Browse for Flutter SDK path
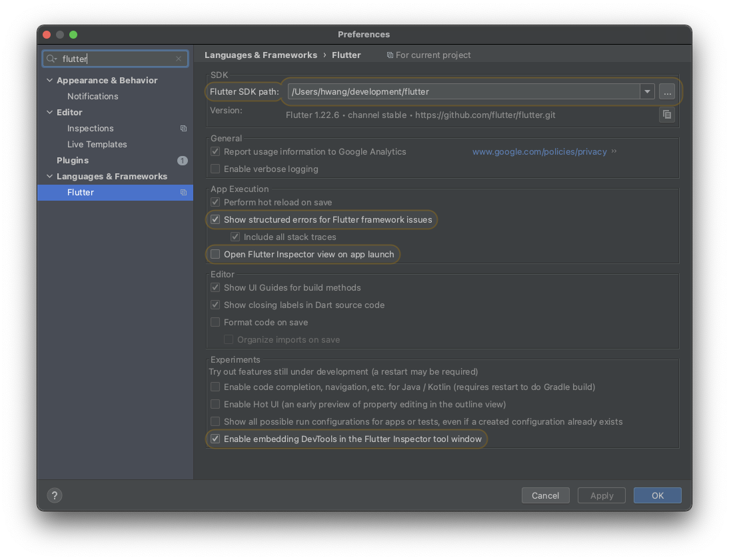 [667, 91]
